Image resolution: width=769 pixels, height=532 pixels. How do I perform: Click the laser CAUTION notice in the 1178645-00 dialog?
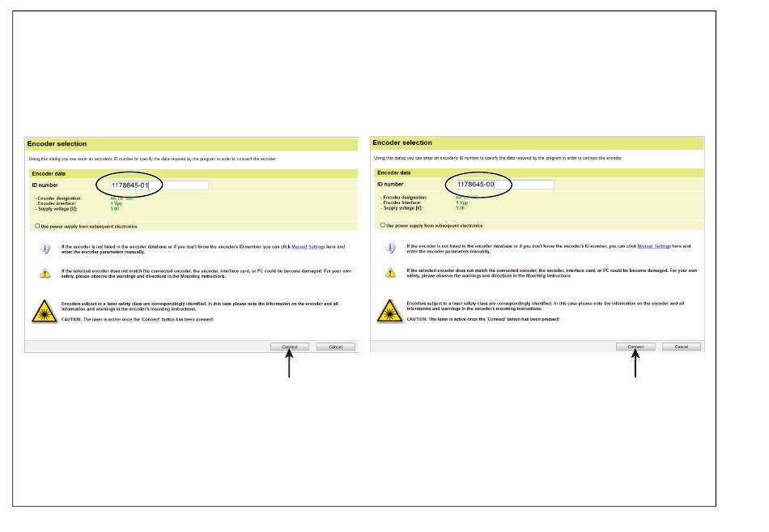482,319
